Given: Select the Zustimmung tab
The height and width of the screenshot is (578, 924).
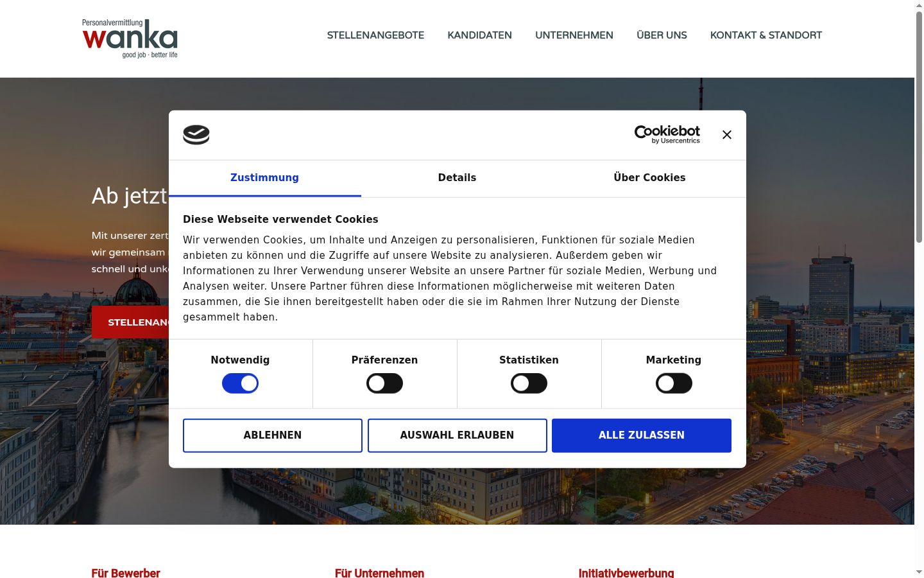Looking at the screenshot, I should (x=265, y=178).
